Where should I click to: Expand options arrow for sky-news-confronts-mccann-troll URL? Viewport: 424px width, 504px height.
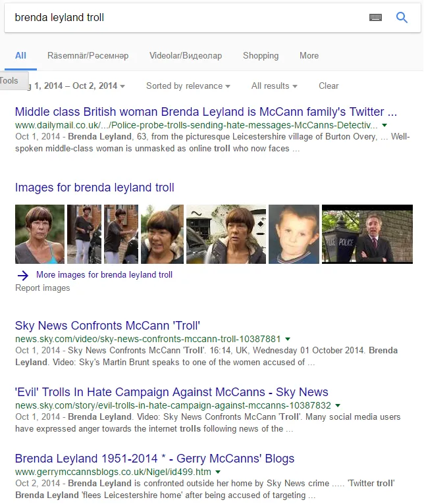point(288,339)
